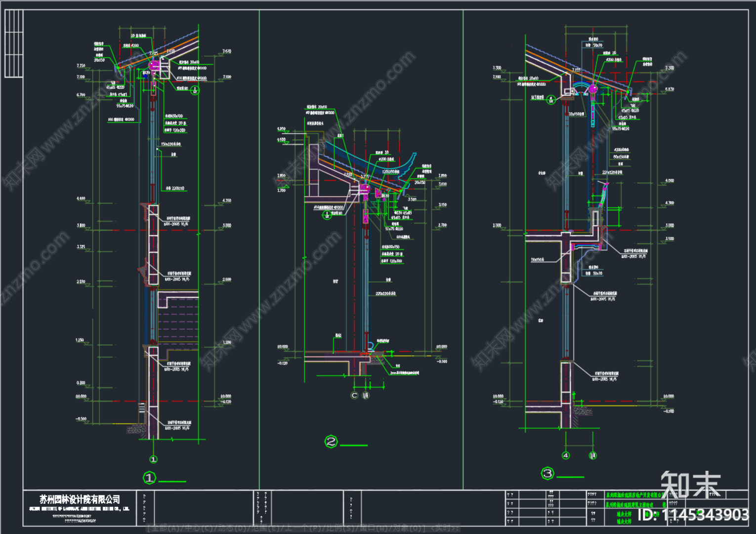Choose the 比例(S) zoom option in command line
Viewport: 756px width, 534px height.
pyautogui.click(x=340, y=528)
